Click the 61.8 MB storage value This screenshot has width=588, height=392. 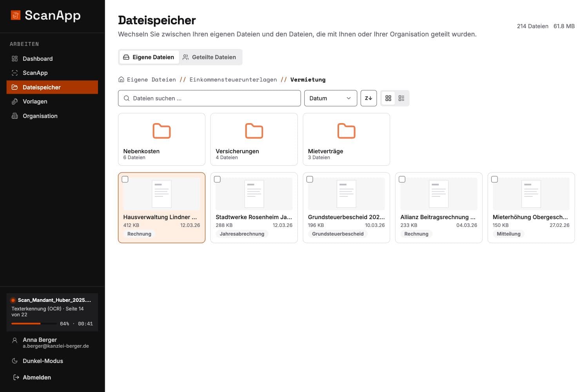coord(564,26)
